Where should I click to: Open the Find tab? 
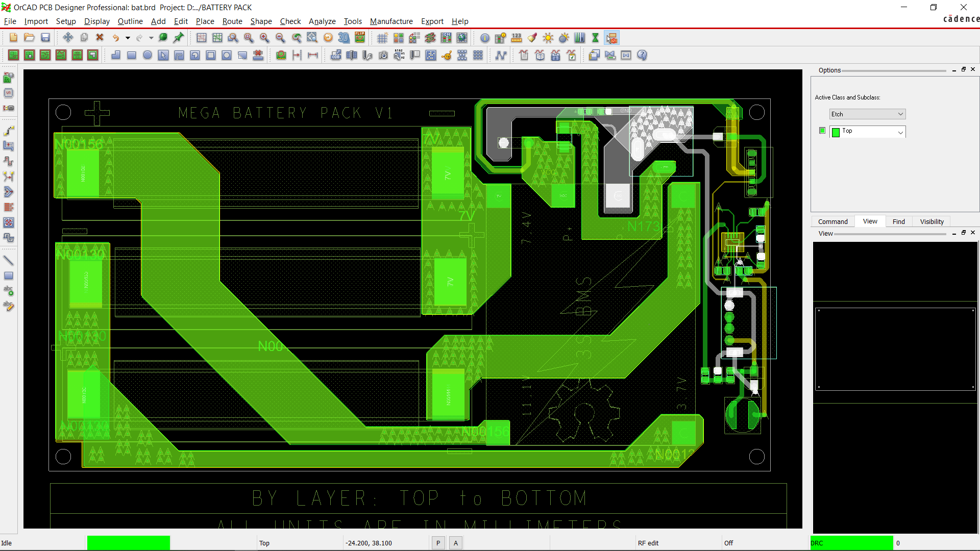[898, 221]
